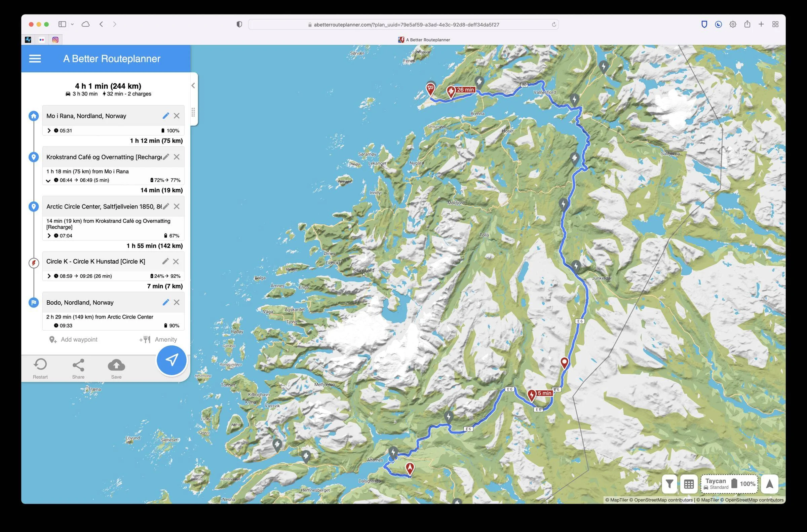This screenshot has width=807, height=532.
Task: Click the pin icon beside Arctic Circle Center
Action: click(x=34, y=206)
